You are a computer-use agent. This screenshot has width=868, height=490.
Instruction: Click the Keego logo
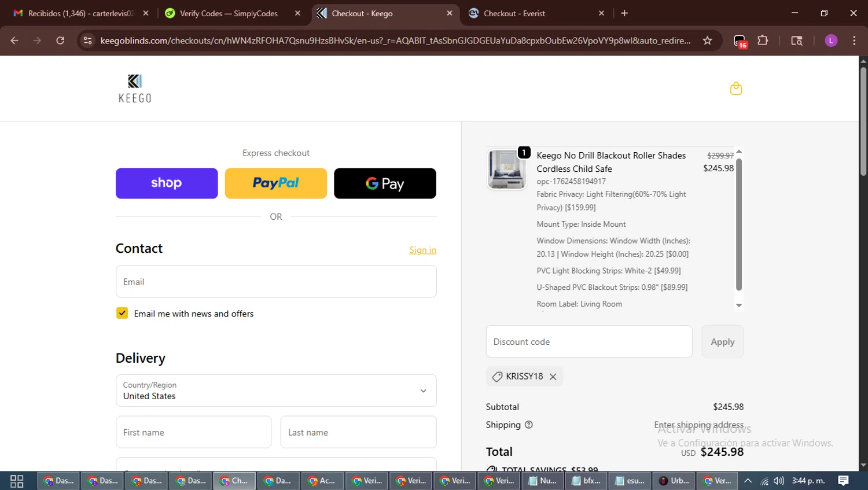(x=135, y=89)
